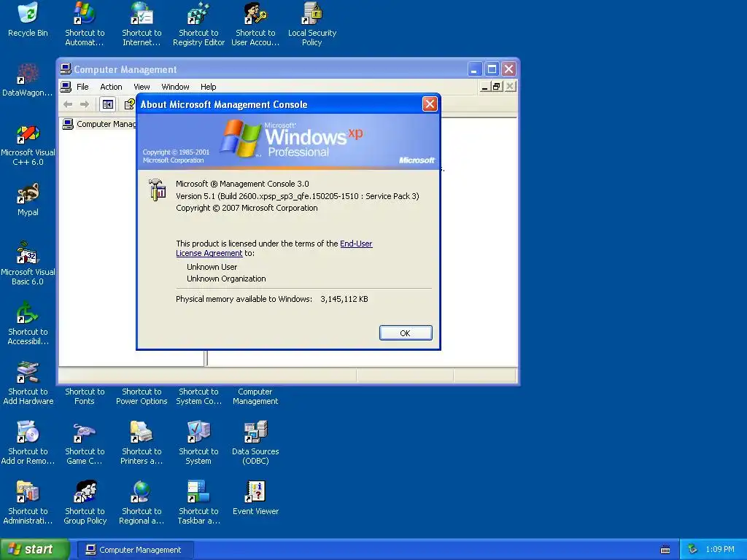Click the MMC system menu icon beside File
The image size is (747, 560).
[x=66, y=87]
